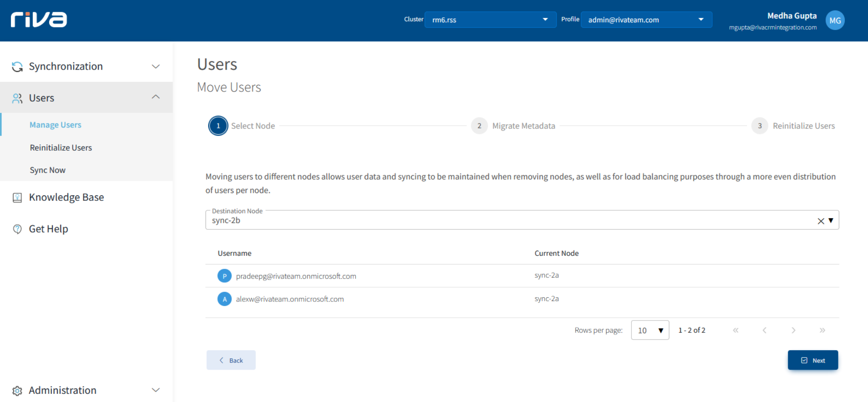The height and width of the screenshot is (402, 868).
Task: Collapse the Users section chevron
Action: click(x=156, y=97)
